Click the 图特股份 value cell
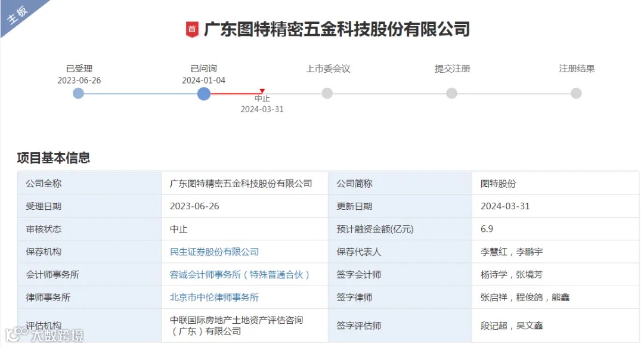Screen dimensions: 644x347 tap(556, 184)
